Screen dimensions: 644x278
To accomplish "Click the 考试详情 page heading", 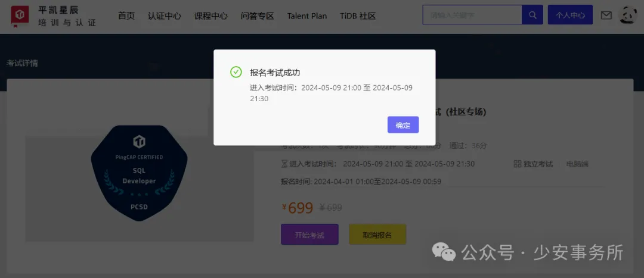I will 22,63.
